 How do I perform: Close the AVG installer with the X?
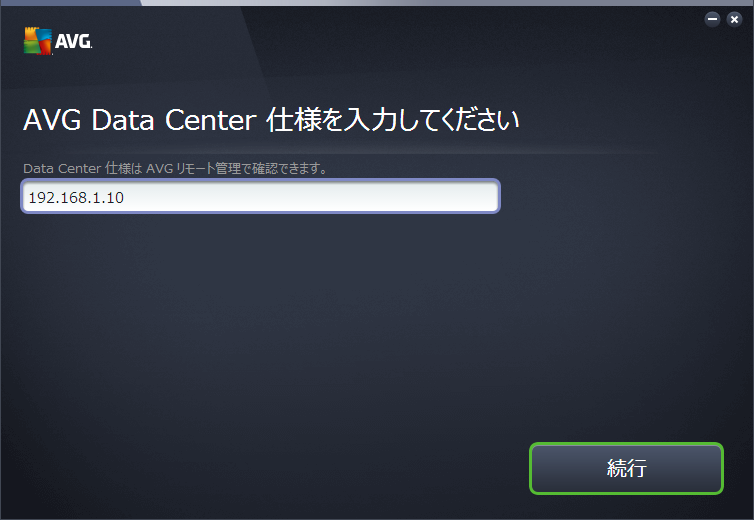point(734,19)
